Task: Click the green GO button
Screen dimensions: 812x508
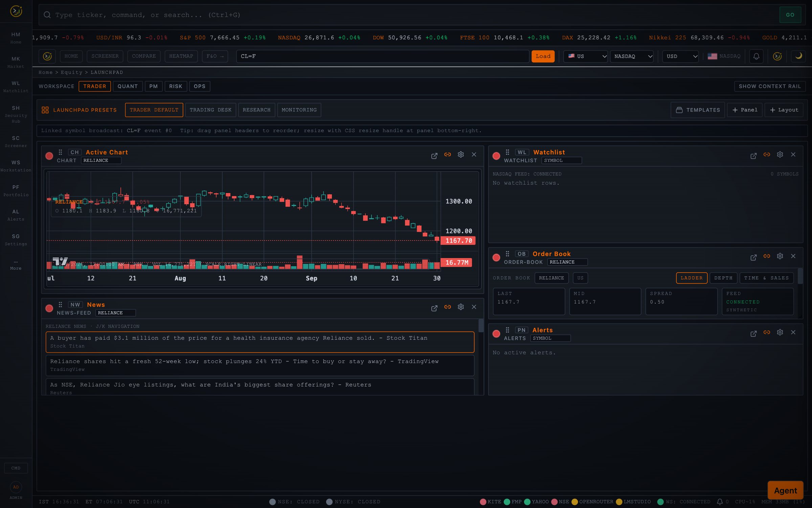Action: click(x=790, y=15)
